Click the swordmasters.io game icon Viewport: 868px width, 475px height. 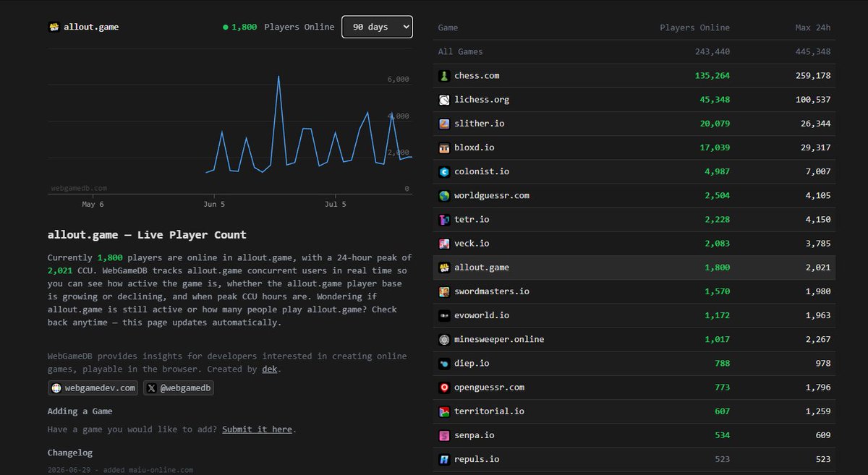click(x=444, y=291)
